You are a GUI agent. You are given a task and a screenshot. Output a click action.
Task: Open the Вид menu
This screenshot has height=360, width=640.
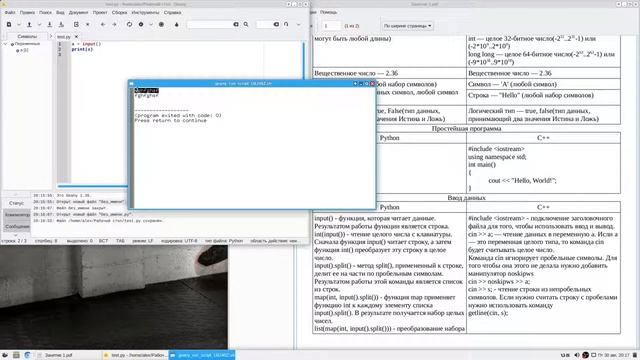[x=60, y=13]
